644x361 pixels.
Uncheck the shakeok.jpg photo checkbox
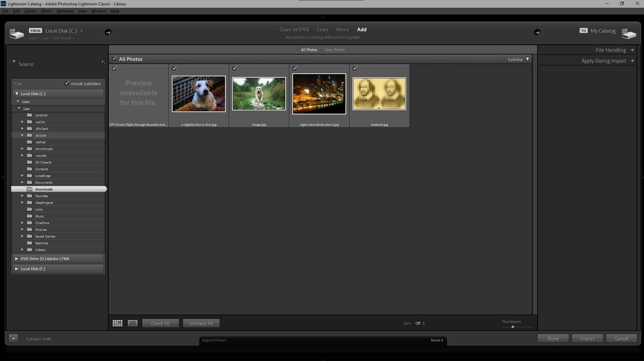(x=355, y=68)
